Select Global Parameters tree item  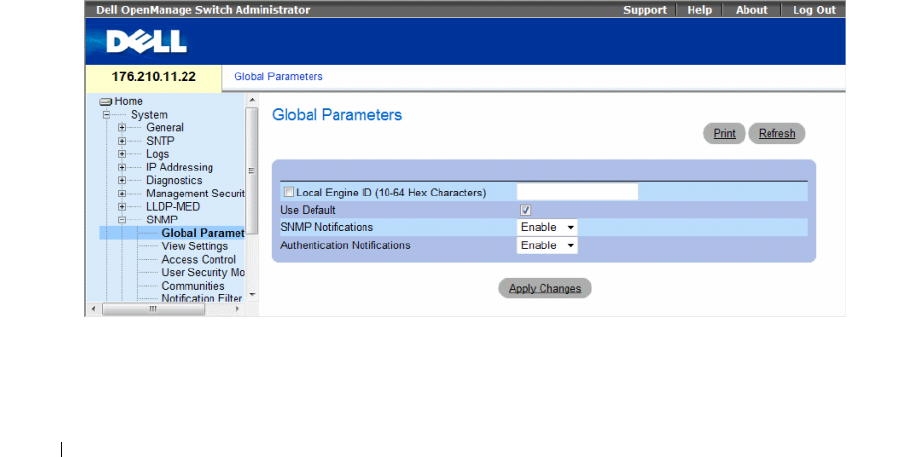click(203, 233)
